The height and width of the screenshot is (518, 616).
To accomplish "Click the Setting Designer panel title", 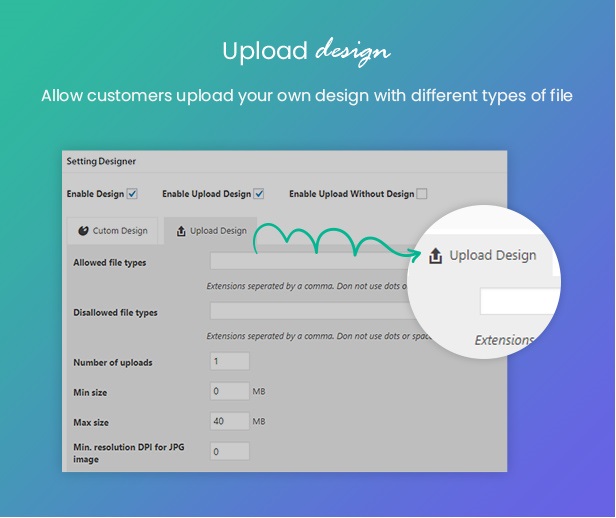I will click(101, 161).
